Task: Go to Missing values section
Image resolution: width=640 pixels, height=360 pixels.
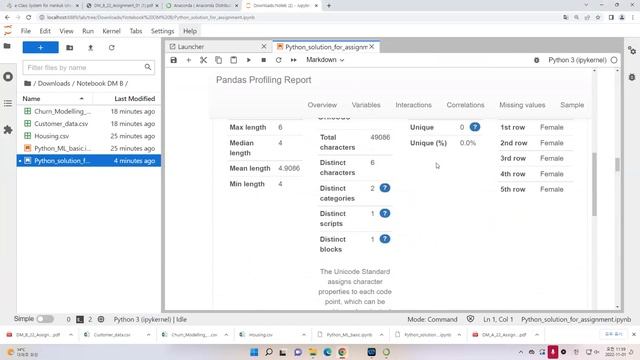Action: (522, 105)
